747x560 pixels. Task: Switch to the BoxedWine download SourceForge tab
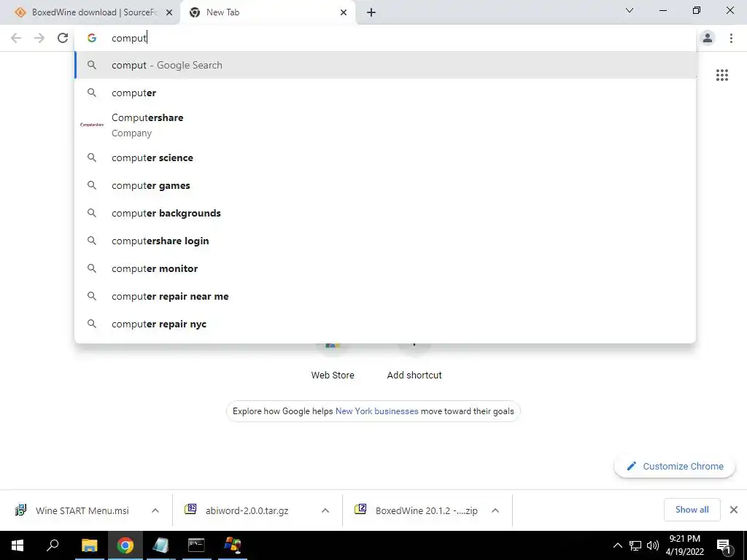[x=90, y=12]
